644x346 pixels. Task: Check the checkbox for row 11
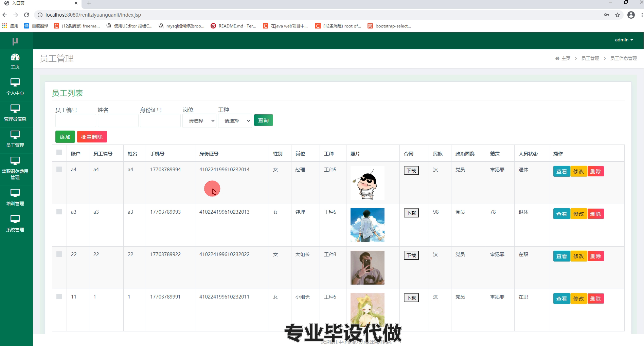click(x=59, y=296)
